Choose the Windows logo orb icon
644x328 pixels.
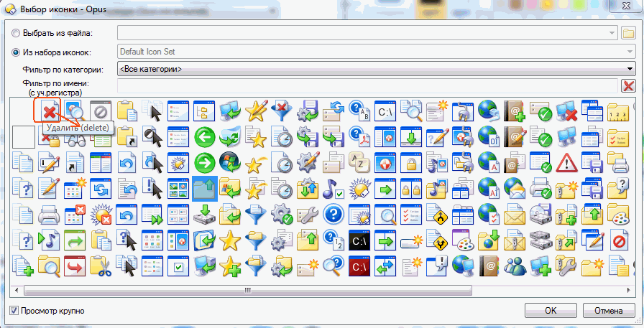[x=230, y=162]
